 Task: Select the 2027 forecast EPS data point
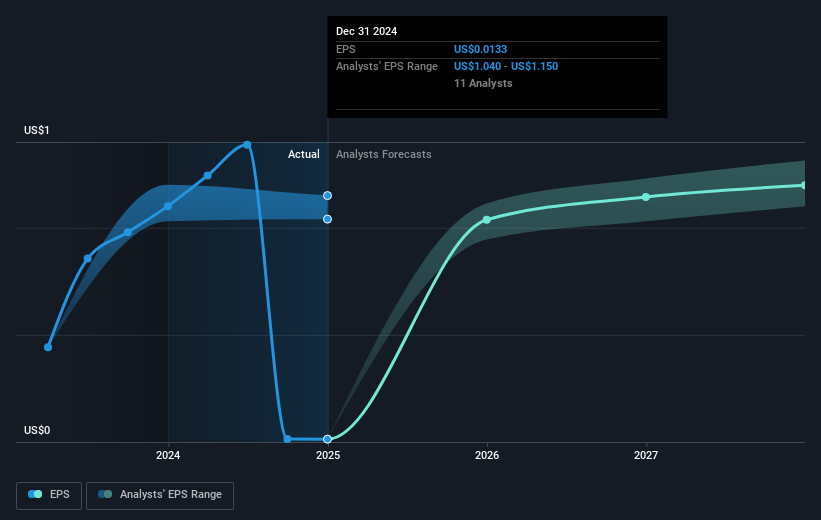(646, 197)
